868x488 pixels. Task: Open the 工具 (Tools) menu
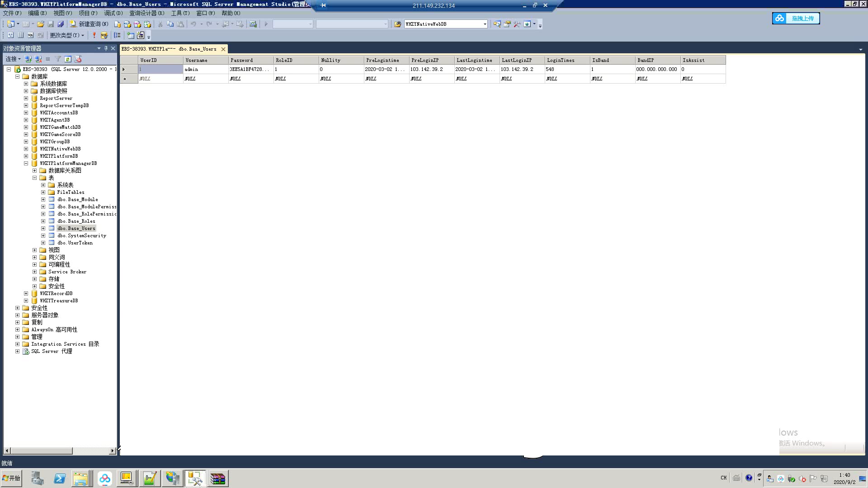pos(180,13)
